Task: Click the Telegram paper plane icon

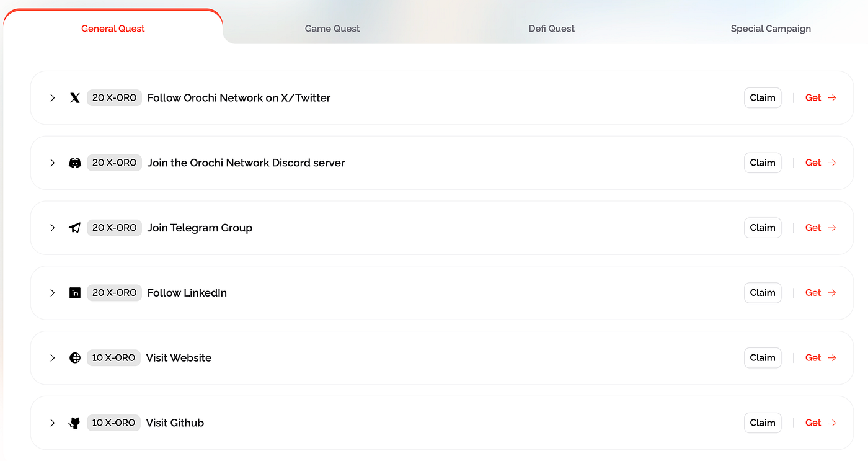Action: (75, 228)
